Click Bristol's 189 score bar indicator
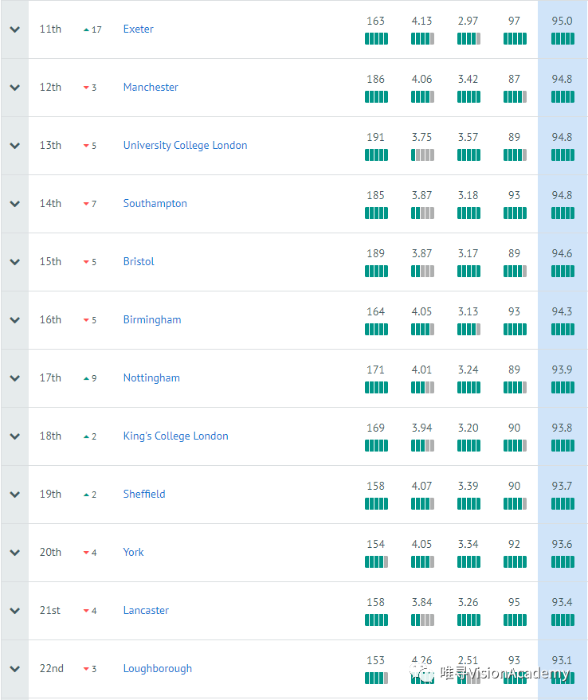This screenshot has width=588, height=700. point(376,271)
